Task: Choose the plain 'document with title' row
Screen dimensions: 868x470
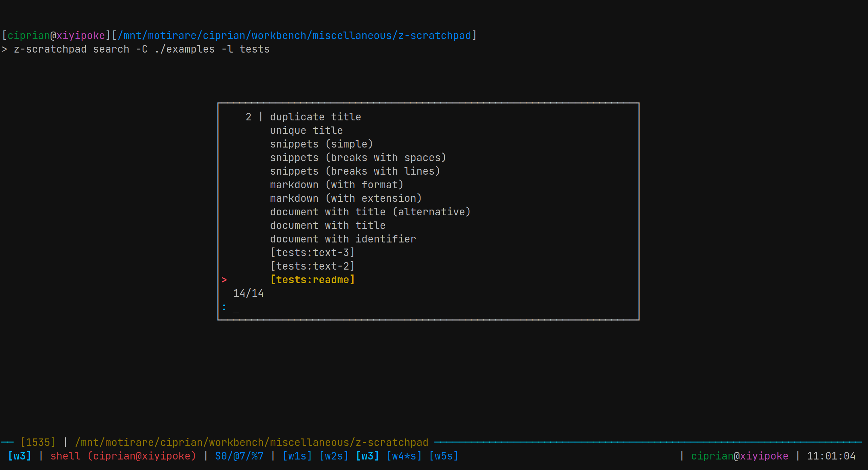Action: (x=328, y=226)
